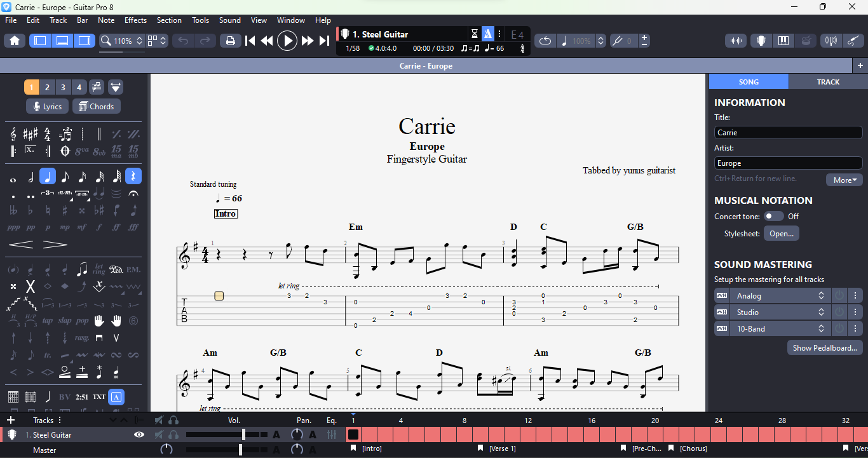Open the Lyrics editor
This screenshot has height=458, width=868.
47,107
